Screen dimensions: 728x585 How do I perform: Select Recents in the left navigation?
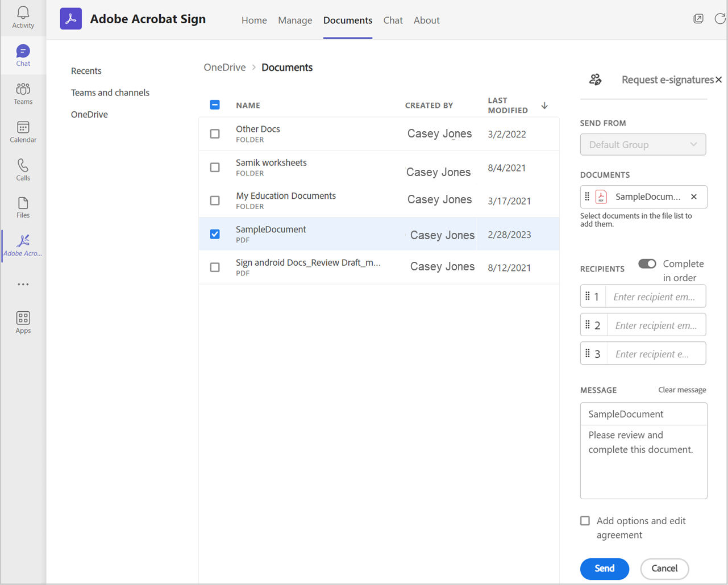click(86, 71)
